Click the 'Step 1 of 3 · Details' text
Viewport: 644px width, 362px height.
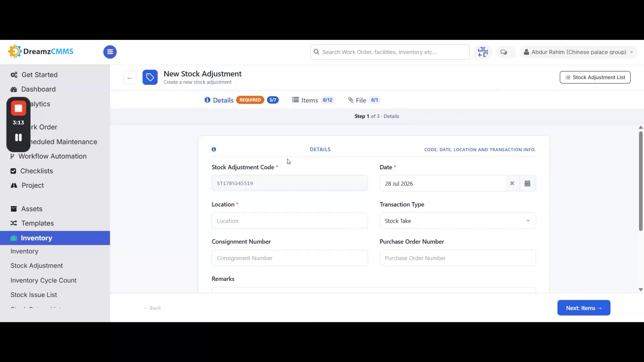coord(377,116)
